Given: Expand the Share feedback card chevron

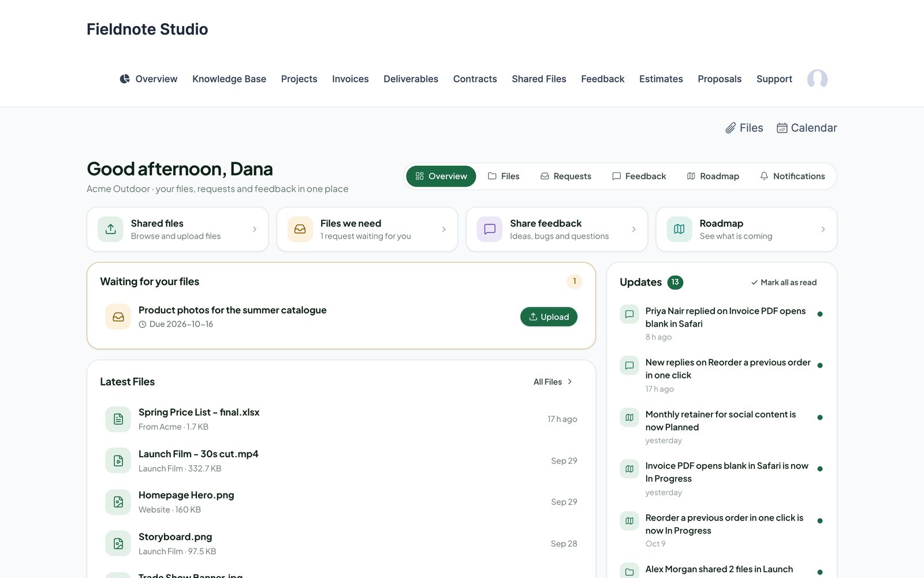Looking at the screenshot, I should 634,229.
